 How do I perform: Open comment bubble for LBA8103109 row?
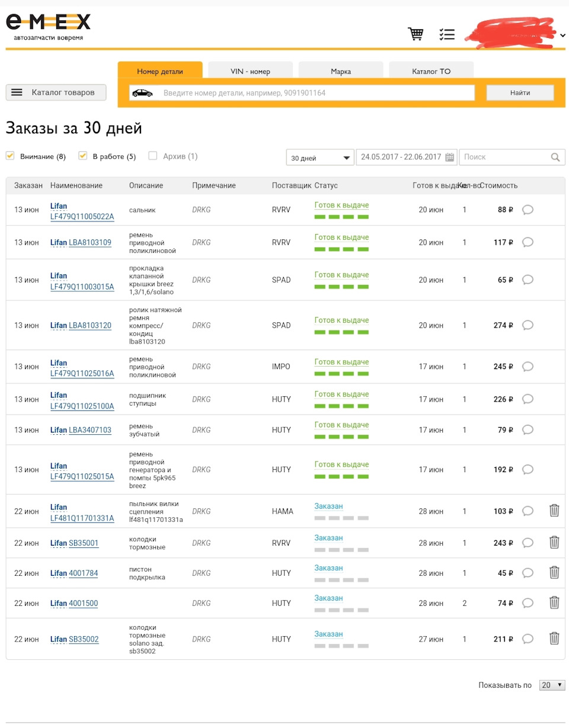click(x=528, y=242)
